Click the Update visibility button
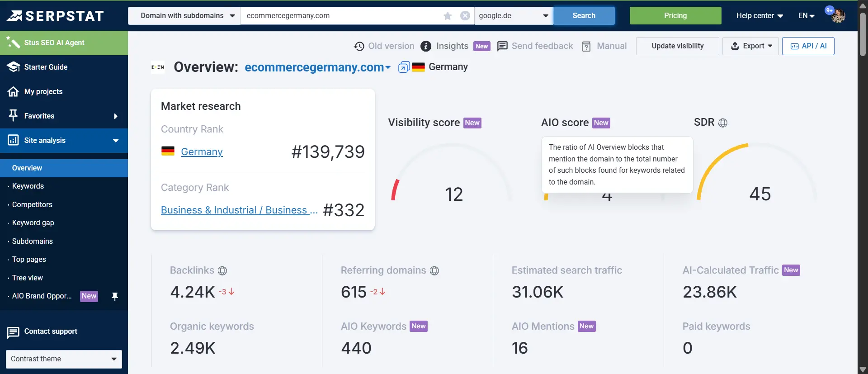 tap(678, 46)
